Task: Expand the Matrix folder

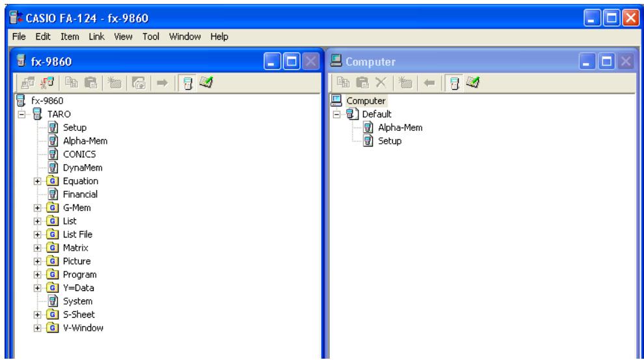Action: [x=37, y=248]
